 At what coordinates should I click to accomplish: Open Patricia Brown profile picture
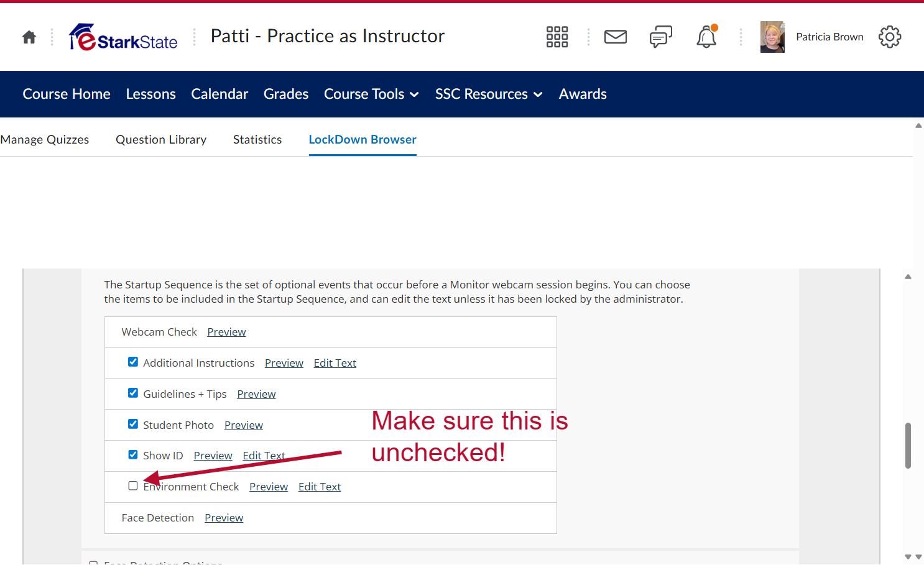point(772,37)
